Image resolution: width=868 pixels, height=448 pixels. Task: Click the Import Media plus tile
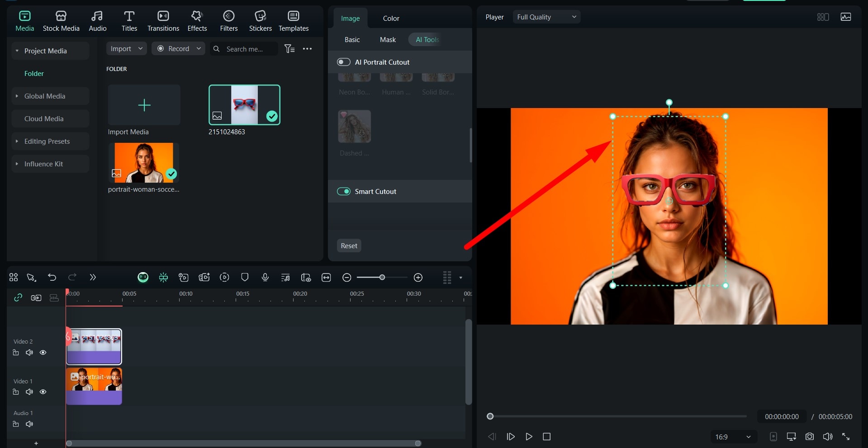pos(144,105)
